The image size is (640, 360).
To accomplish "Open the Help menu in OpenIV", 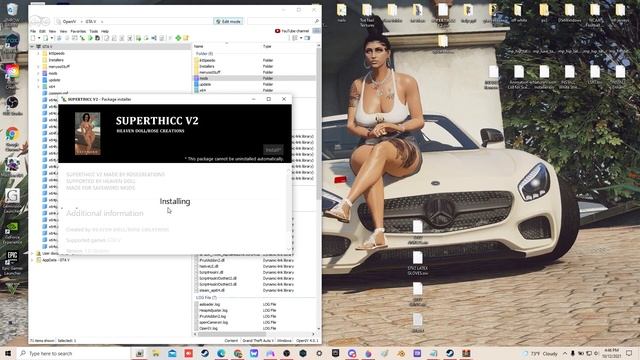I will (105, 31).
